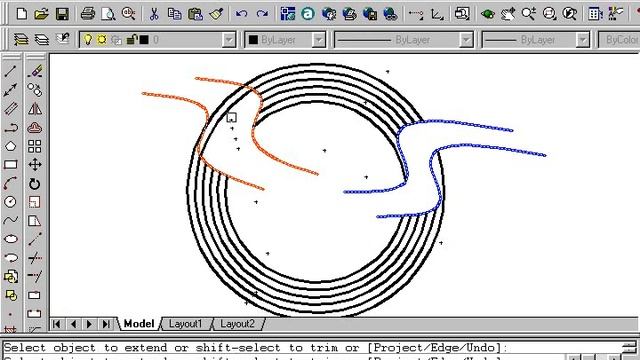Copy to clipboard from the standard toolbar

[175, 14]
